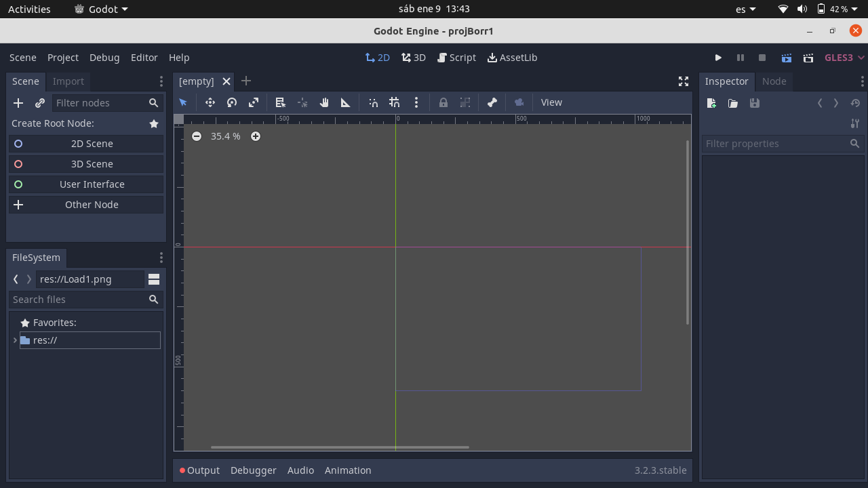The image size is (868, 488).
Task: Open FileSystem dock options menu
Action: 161,258
